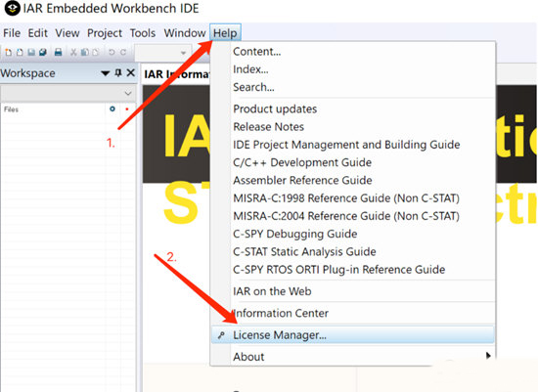Expand the workspace configuration combo box
This screenshot has height=392, width=538.
68,93
